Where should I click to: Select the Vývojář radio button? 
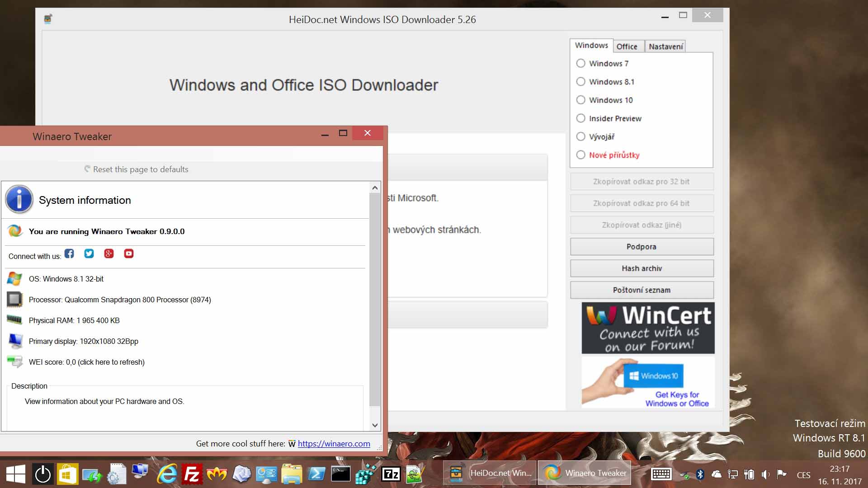click(x=580, y=136)
